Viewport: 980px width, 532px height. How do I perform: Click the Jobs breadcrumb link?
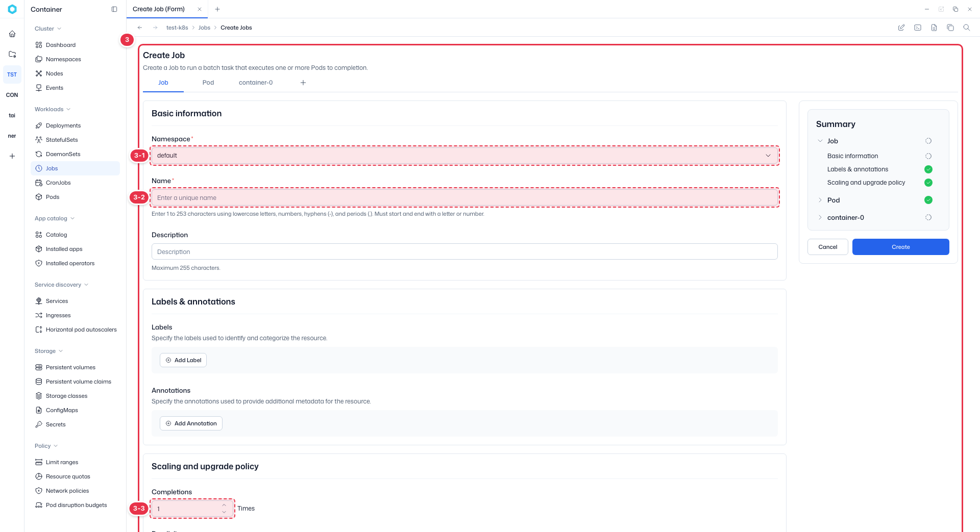click(204, 28)
